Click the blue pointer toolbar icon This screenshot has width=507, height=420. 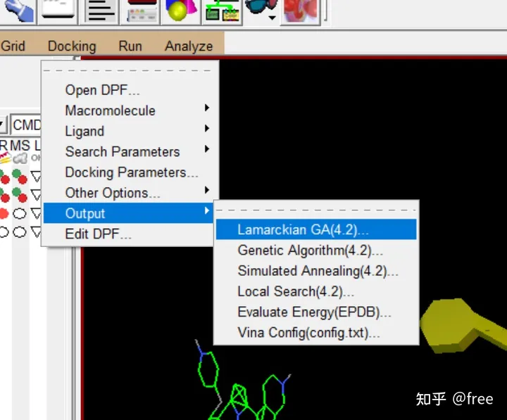pos(17,10)
